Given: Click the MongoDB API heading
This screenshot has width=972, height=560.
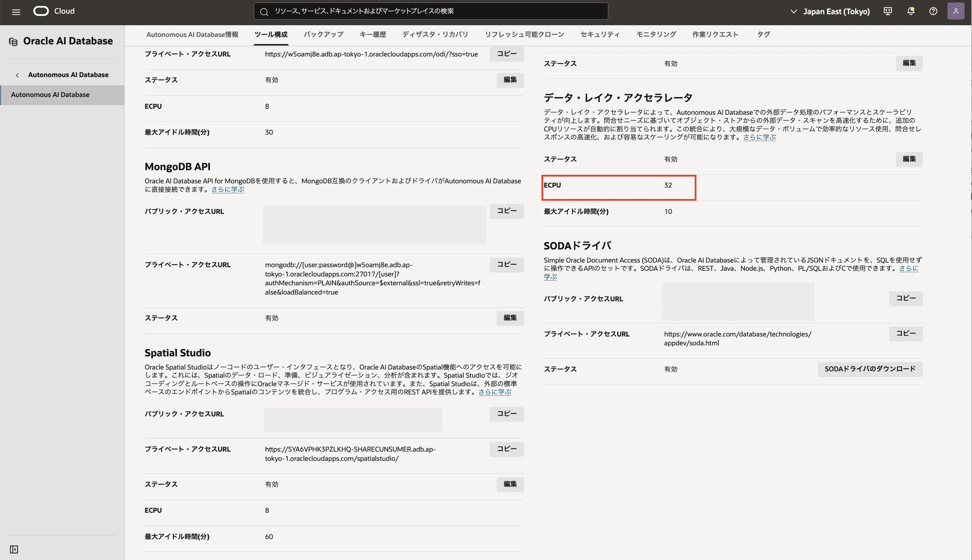Looking at the screenshot, I should (x=177, y=167).
